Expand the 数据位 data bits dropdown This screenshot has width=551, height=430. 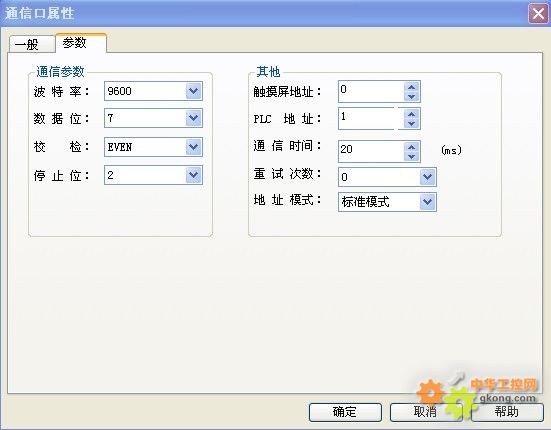point(194,118)
